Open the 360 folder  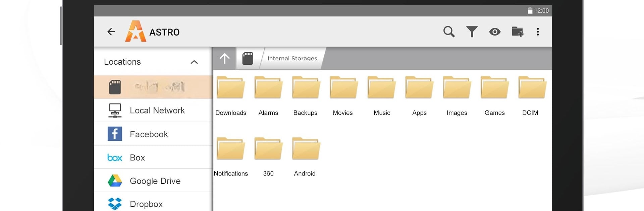point(268,157)
